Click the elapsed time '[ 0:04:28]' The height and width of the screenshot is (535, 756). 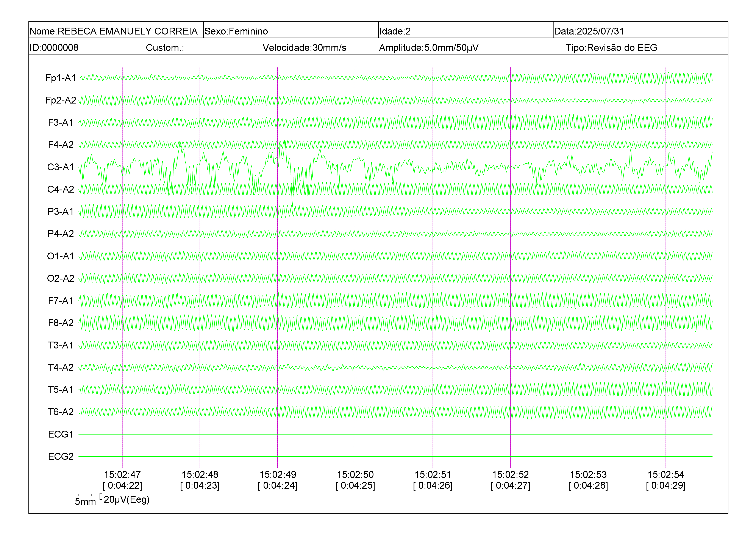(588, 486)
